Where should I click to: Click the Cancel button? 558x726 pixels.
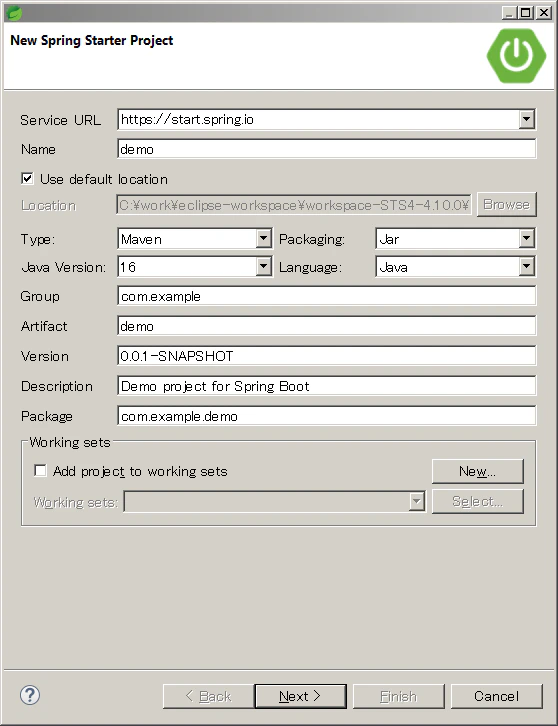pos(496,696)
